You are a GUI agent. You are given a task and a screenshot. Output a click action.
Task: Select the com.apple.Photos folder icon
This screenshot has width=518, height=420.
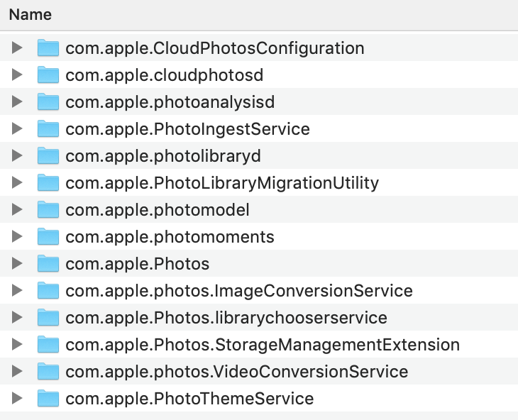tap(48, 264)
